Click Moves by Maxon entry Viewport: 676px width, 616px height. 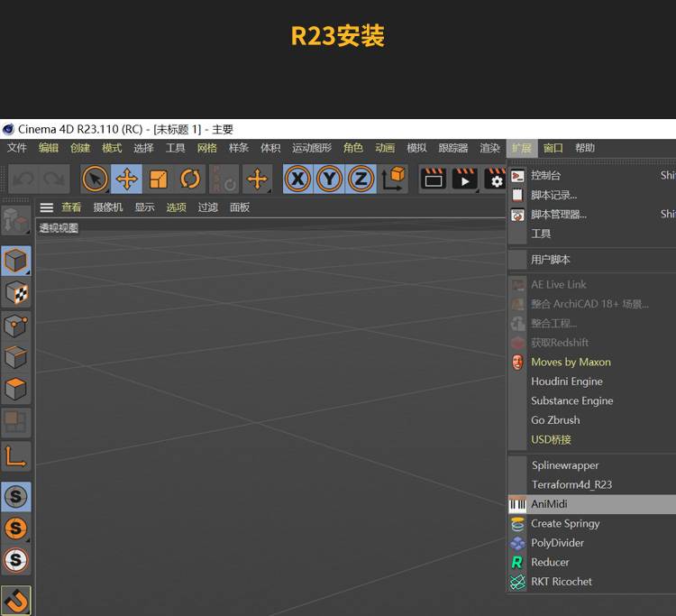pyautogui.click(x=592, y=362)
